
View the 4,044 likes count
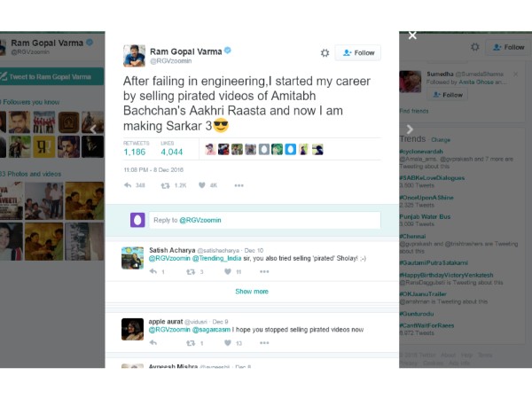pyautogui.click(x=172, y=152)
